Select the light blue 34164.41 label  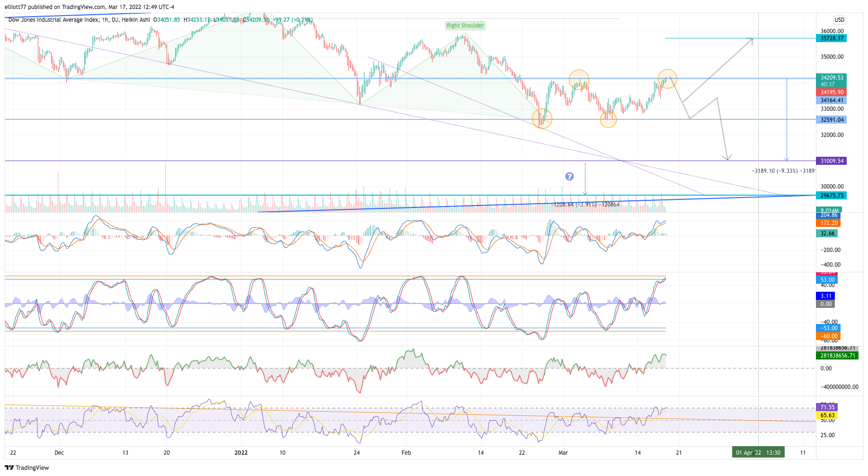(832, 100)
